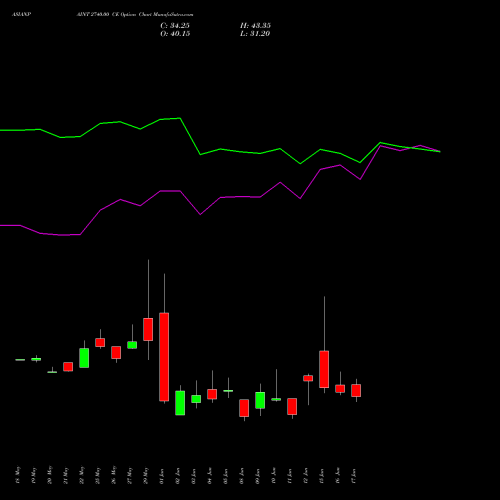Select the 26 May date label
This screenshot has height=500, width=500.
coord(114,475)
